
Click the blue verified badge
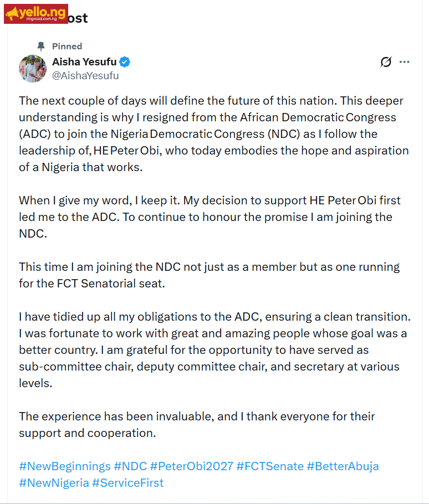click(x=125, y=61)
